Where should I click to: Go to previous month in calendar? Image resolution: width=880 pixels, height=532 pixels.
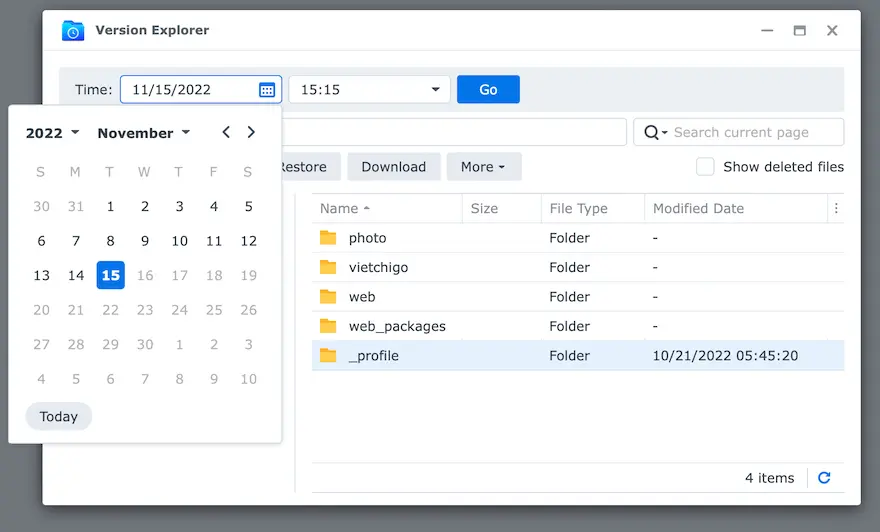point(226,133)
